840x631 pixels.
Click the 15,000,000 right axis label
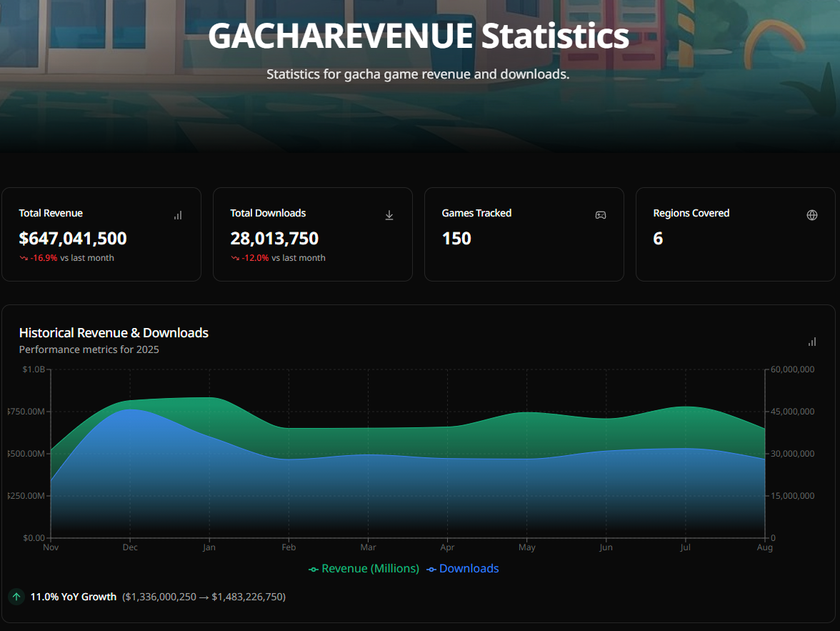click(x=792, y=496)
